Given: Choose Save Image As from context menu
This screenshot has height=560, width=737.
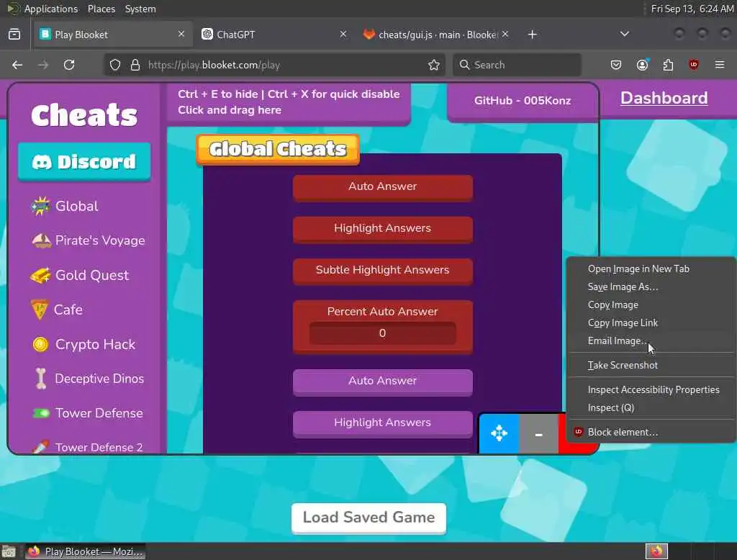Looking at the screenshot, I should coord(651,286).
